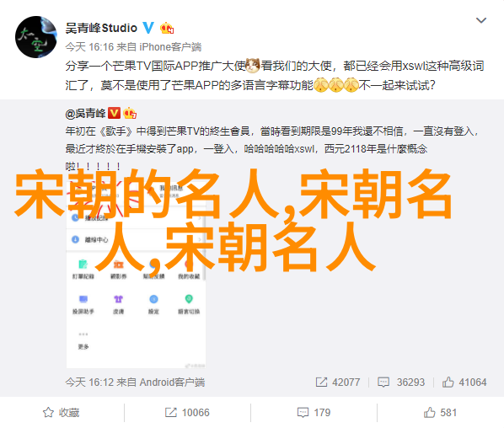
Task: Open the 179 comments section
Action: click(314, 412)
